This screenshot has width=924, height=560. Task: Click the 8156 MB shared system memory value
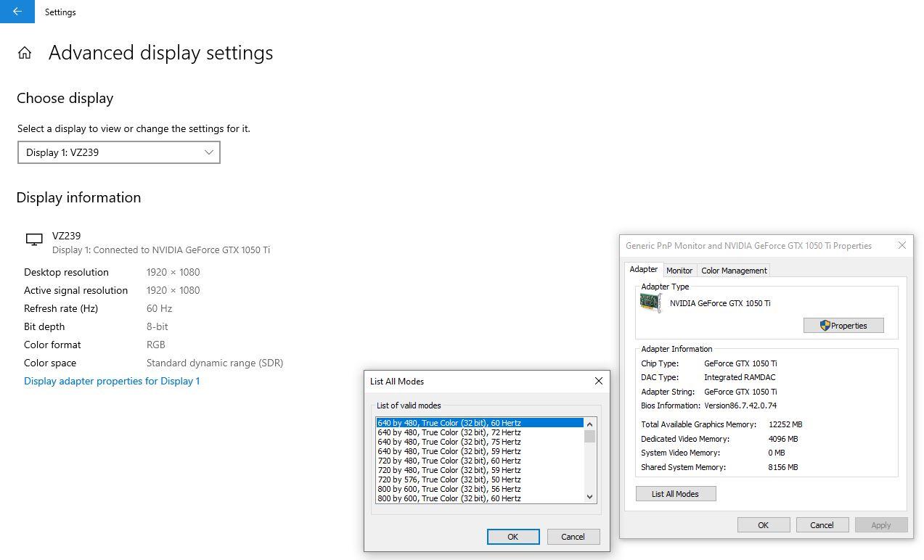click(x=783, y=467)
